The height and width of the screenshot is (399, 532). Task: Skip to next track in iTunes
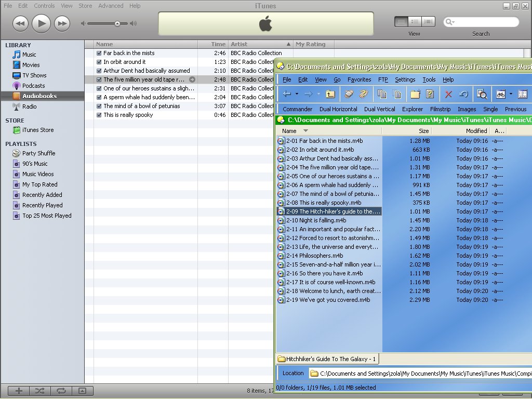(x=62, y=23)
